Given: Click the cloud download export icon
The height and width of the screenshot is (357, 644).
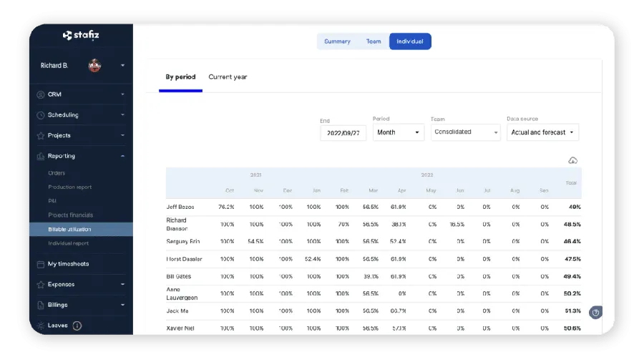Looking at the screenshot, I should point(572,160).
